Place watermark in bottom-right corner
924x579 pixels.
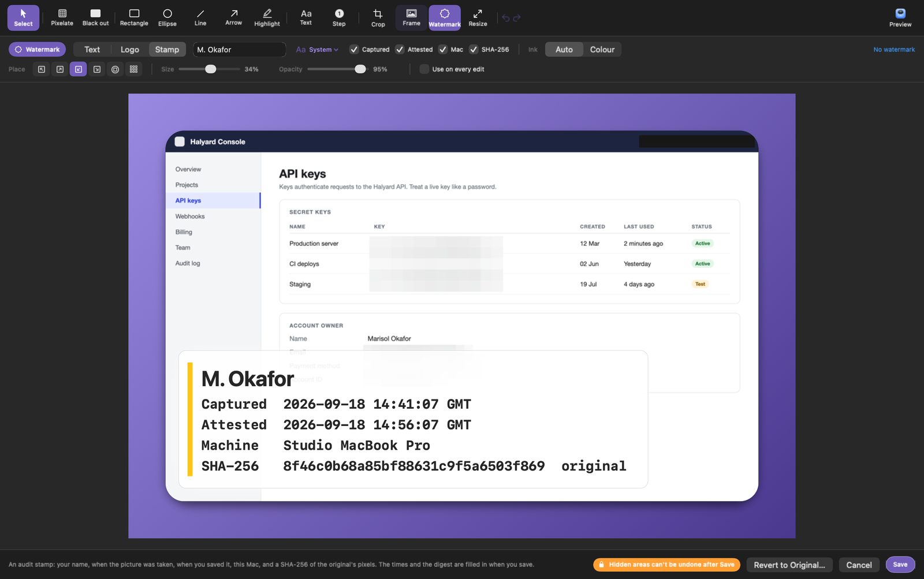point(97,69)
